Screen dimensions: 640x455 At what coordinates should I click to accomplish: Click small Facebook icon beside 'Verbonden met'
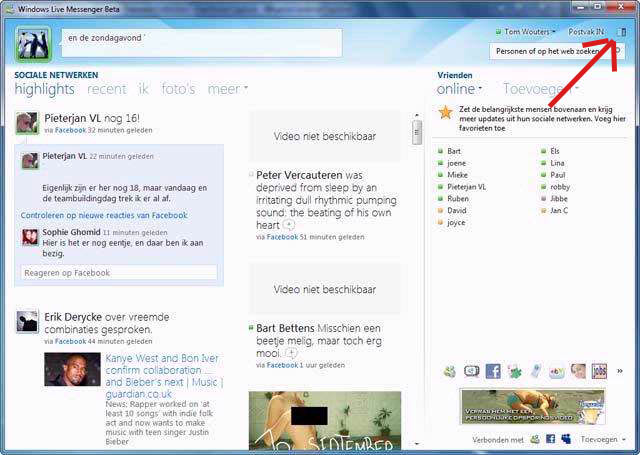550,439
